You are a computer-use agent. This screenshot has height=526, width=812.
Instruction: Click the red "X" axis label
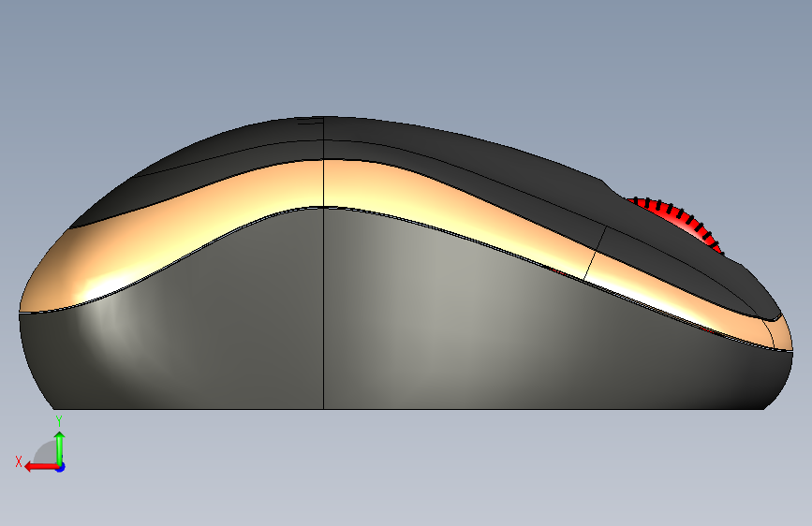(x=19, y=461)
